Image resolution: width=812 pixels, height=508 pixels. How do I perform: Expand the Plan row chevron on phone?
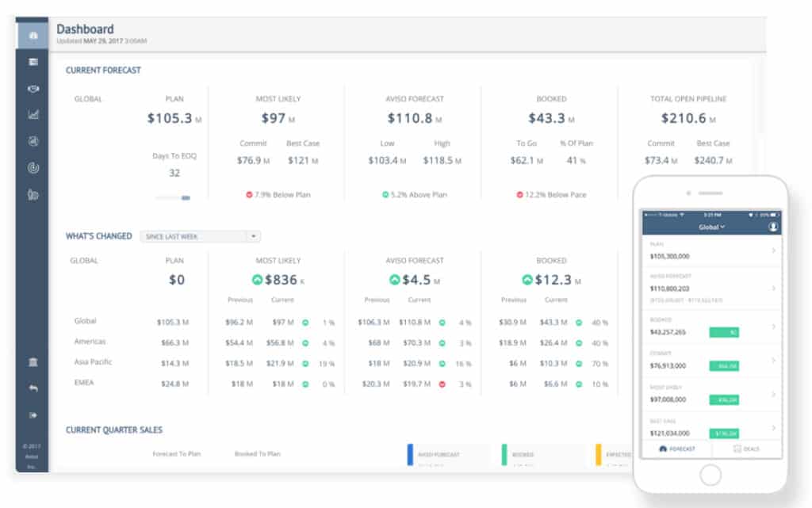[773, 251]
